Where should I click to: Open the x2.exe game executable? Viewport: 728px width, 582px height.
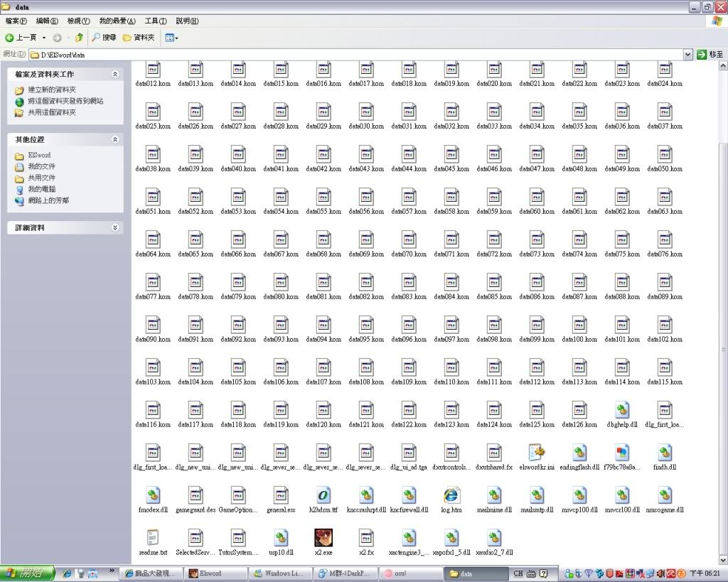pos(323,537)
